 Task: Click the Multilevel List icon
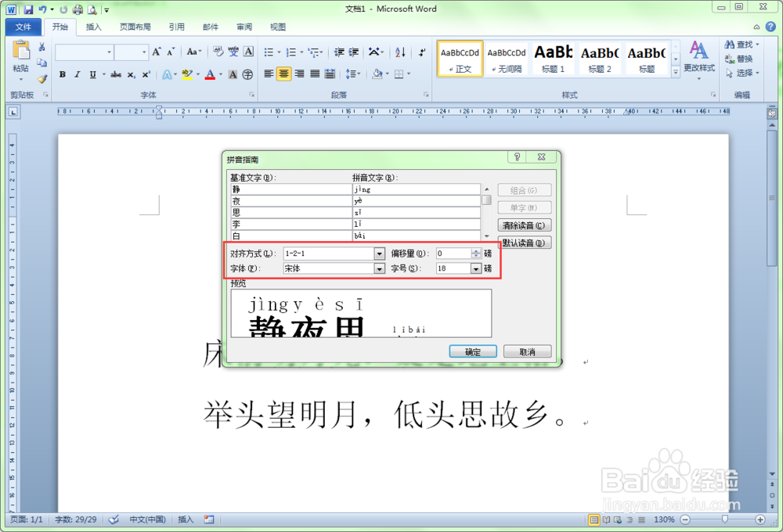click(x=314, y=52)
